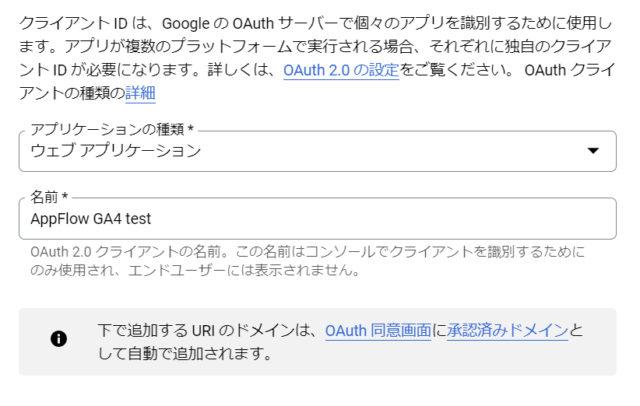Open the 詳細 link about client types
This screenshot has height=406, width=640.
pyautogui.click(x=140, y=93)
